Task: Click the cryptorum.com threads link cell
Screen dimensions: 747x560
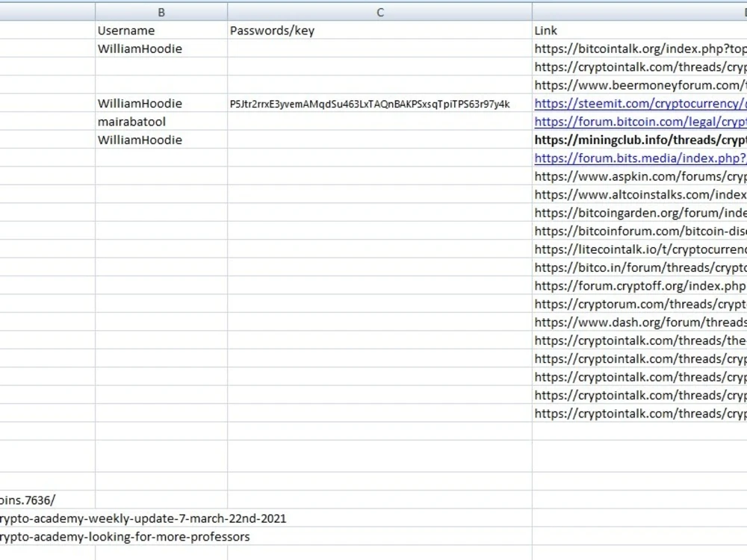Action: click(640, 304)
